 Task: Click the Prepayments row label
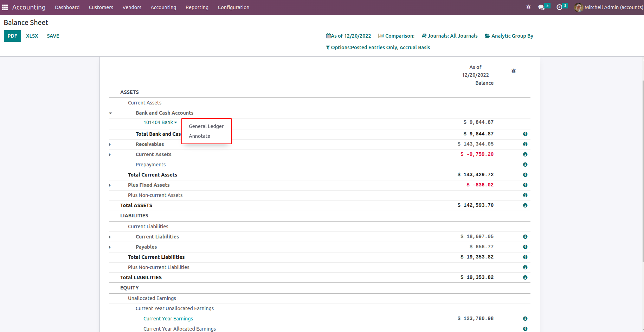pyautogui.click(x=150, y=165)
